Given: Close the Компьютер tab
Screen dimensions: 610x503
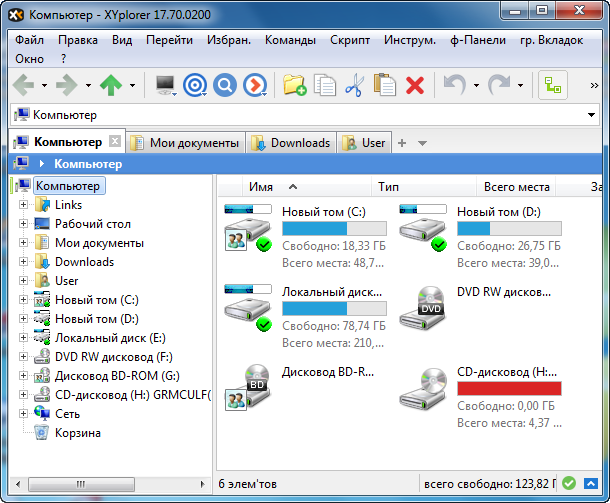Looking at the screenshot, I should 115,141.
